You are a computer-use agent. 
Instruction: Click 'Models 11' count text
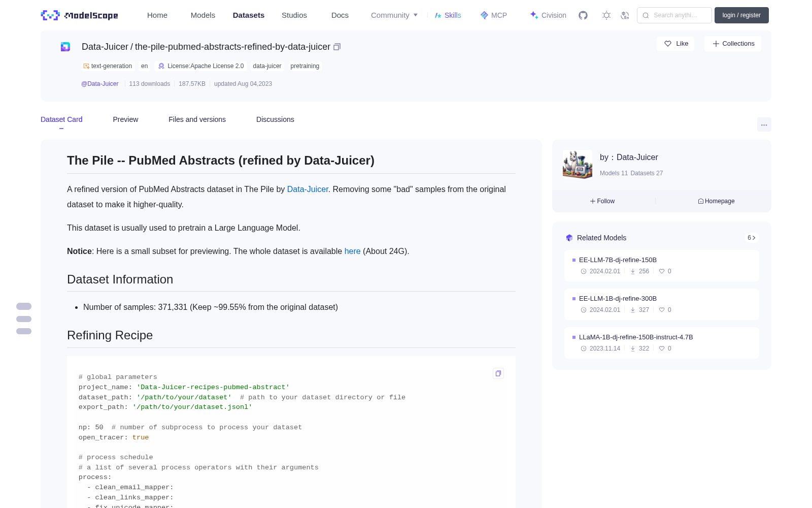pyautogui.click(x=614, y=173)
